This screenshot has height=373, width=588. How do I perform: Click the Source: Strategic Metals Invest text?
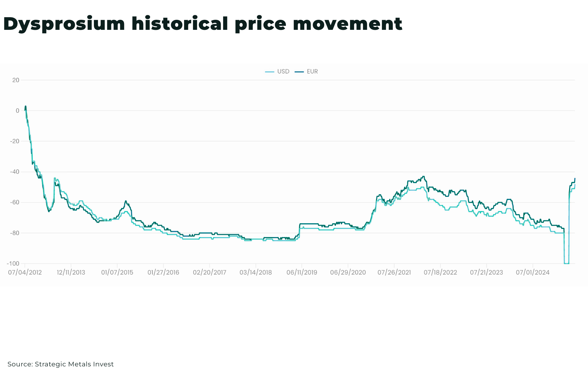61,364
